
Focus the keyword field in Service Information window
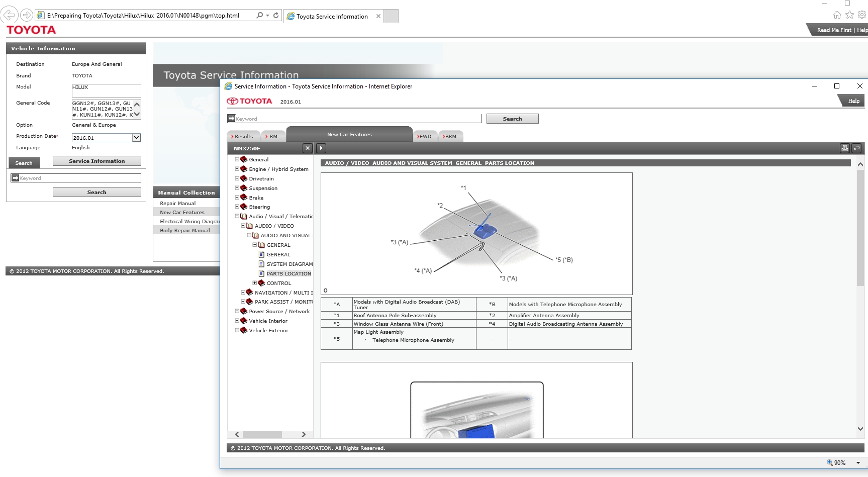click(x=358, y=119)
